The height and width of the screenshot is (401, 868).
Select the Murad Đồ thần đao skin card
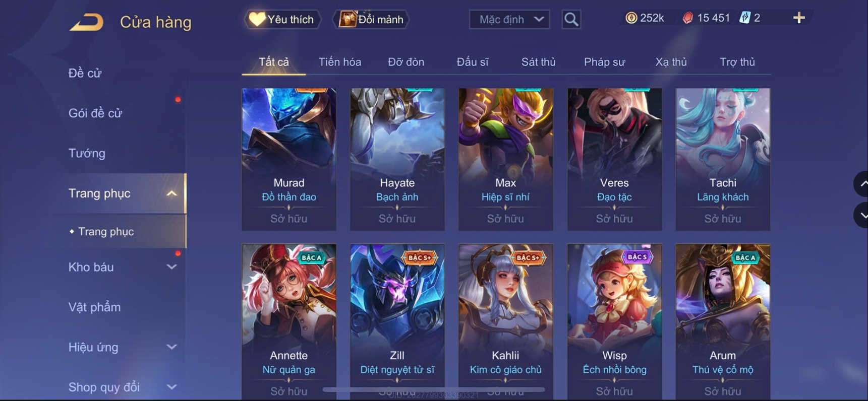tap(289, 159)
